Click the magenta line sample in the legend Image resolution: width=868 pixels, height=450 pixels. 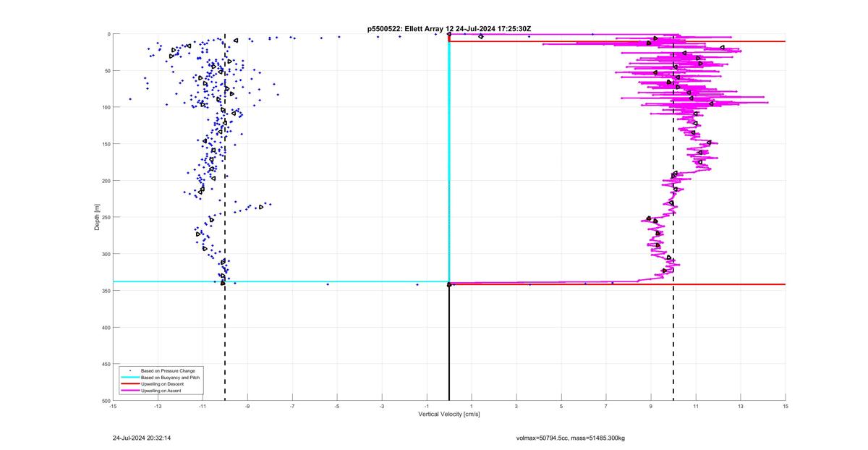(x=129, y=390)
